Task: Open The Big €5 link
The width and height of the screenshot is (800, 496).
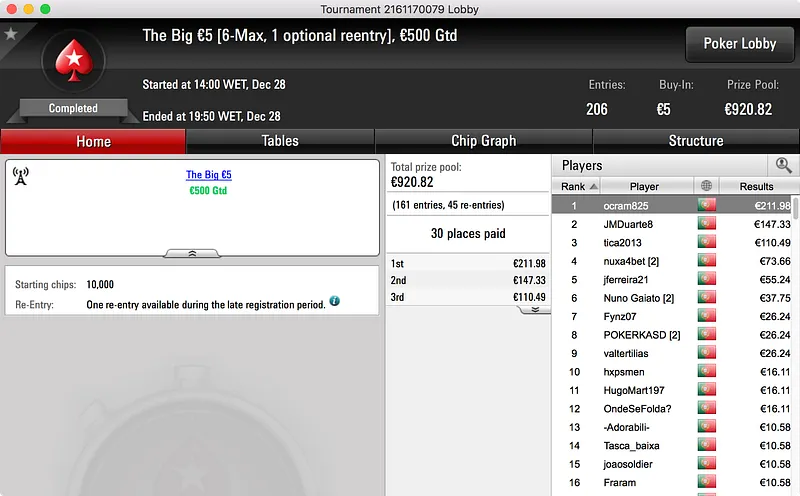Action: click(209, 175)
